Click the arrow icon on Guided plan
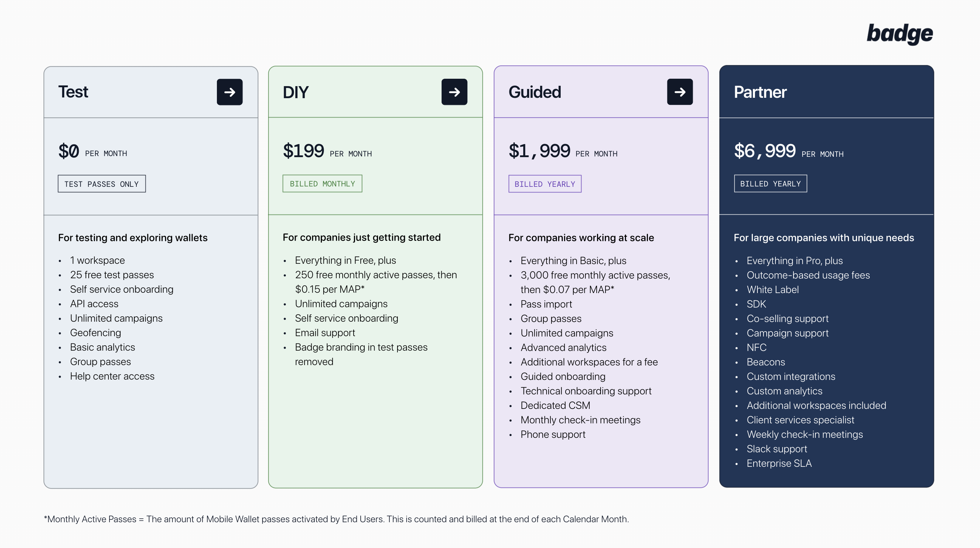 pyautogui.click(x=679, y=92)
